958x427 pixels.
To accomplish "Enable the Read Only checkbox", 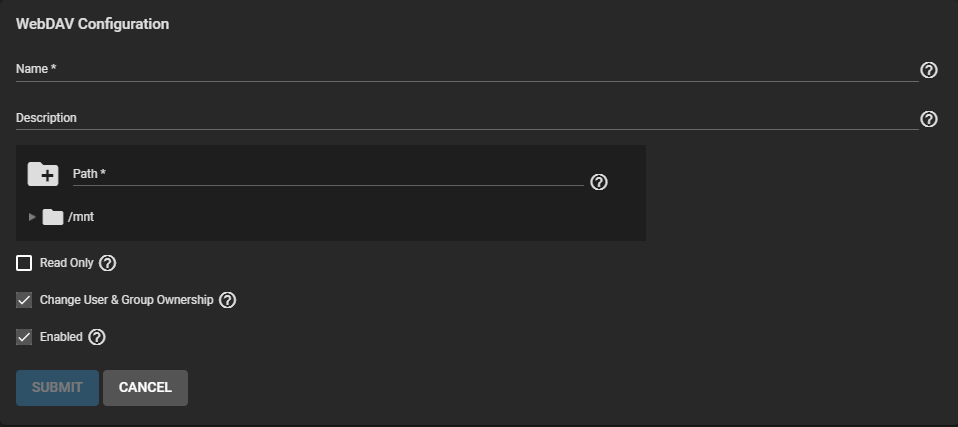I will [x=25, y=264].
